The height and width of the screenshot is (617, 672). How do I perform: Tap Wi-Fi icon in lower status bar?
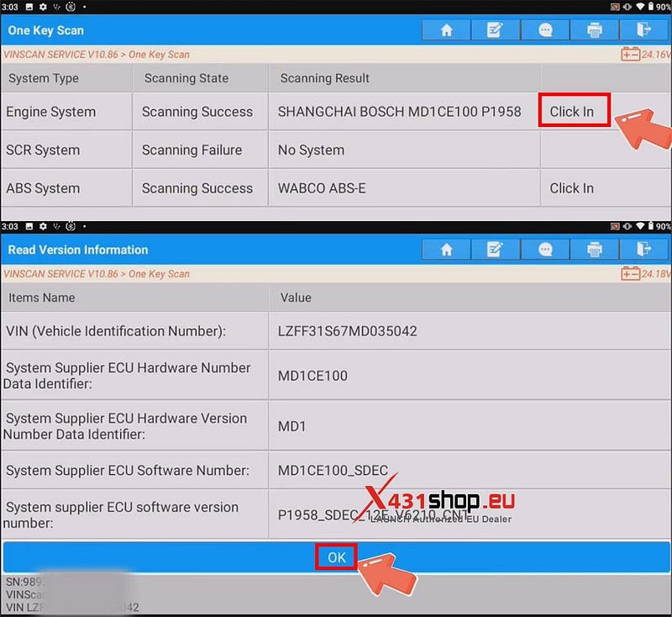[x=640, y=226]
